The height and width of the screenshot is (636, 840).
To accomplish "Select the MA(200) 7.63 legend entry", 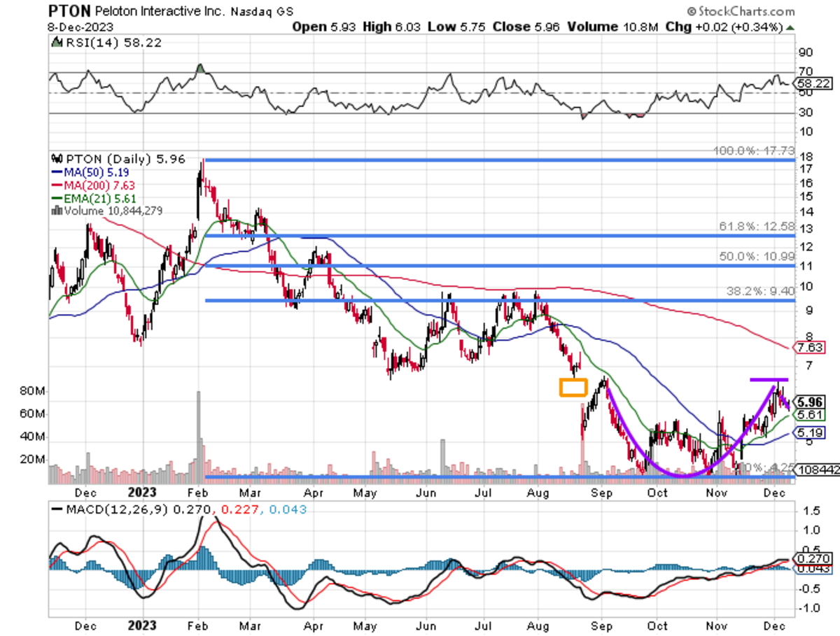I will pos(86,185).
